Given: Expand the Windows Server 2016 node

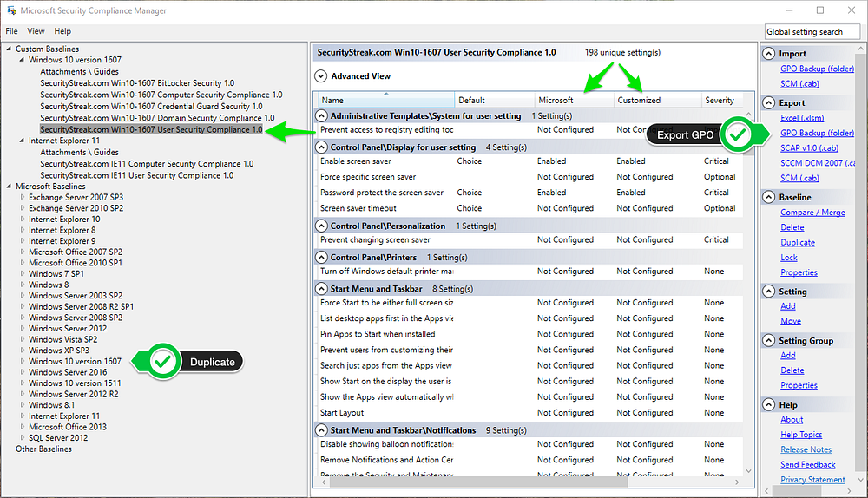Looking at the screenshot, I should tap(23, 372).
